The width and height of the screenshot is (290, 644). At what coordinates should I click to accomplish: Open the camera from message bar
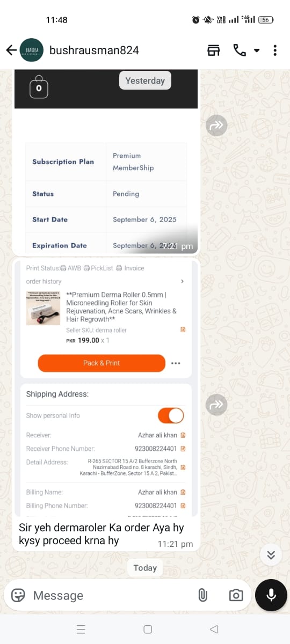pos(235,595)
